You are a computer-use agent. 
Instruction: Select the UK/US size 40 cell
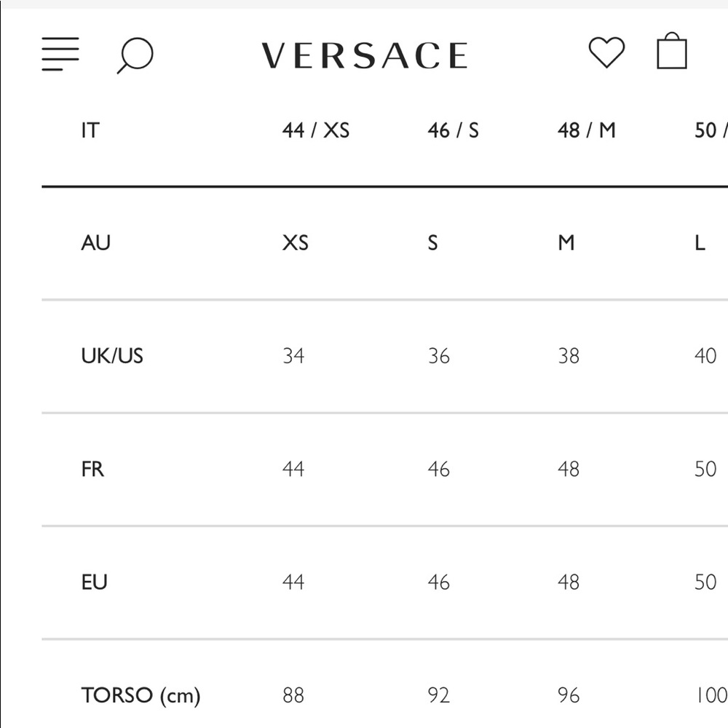(705, 356)
